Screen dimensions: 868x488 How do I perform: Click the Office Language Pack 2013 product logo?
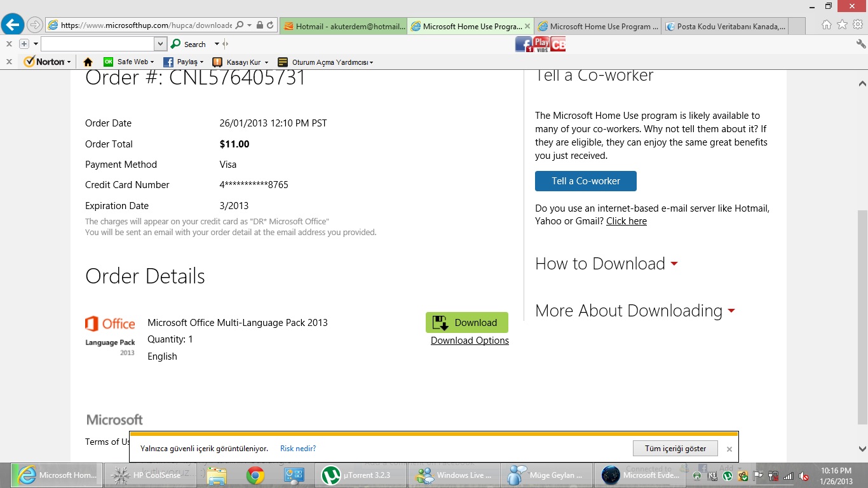pos(110,335)
